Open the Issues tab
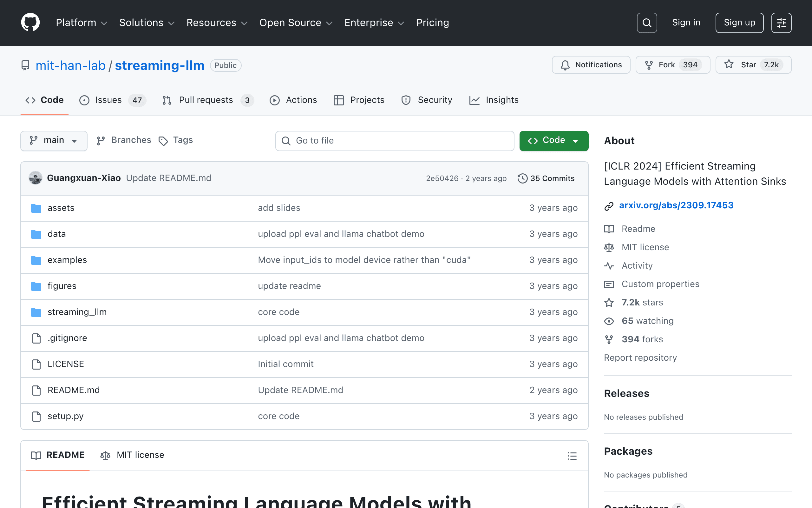This screenshot has width=812, height=508. pyautogui.click(x=112, y=100)
